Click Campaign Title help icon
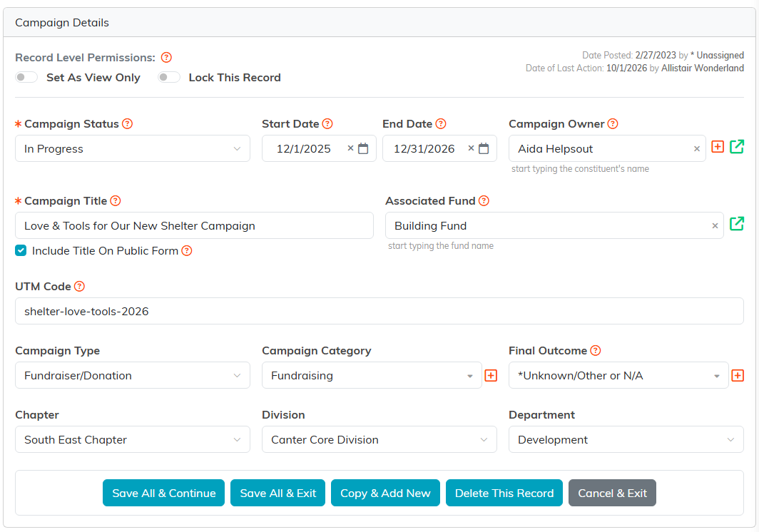Viewport: 759px width, 532px height. pyautogui.click(x=116, y=201)
